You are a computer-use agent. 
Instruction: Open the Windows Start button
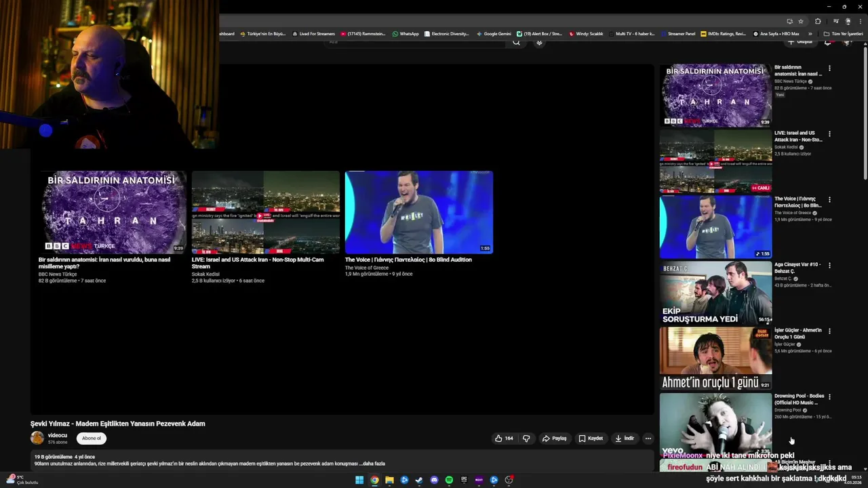(x=359, y=480)
